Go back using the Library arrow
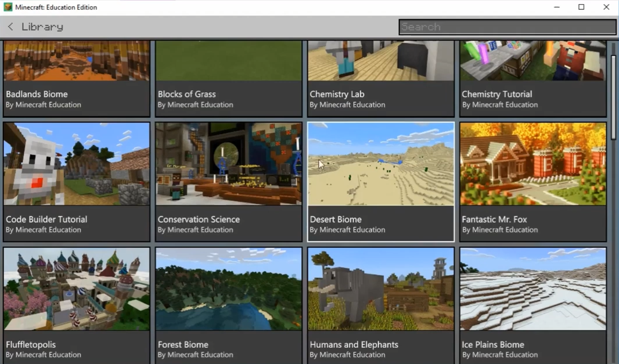619x364 pixels. (10, 27)
